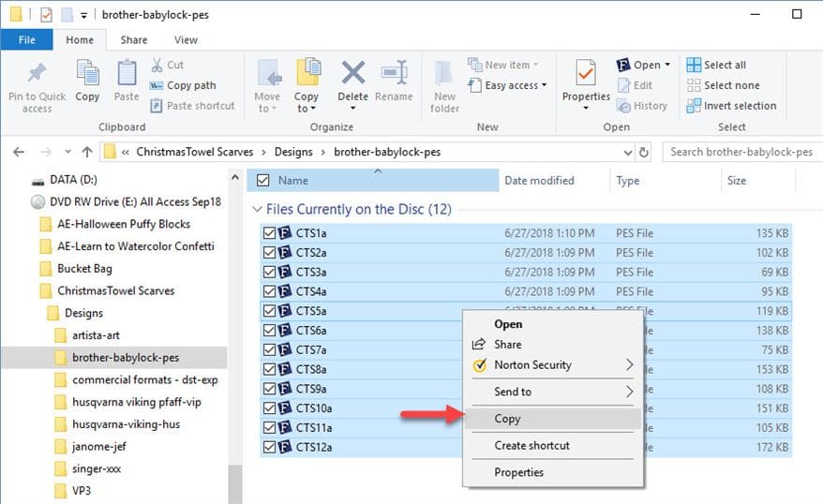Click quick access new folder icon in title bar
The image size is (823, 504).
[67, 15]
